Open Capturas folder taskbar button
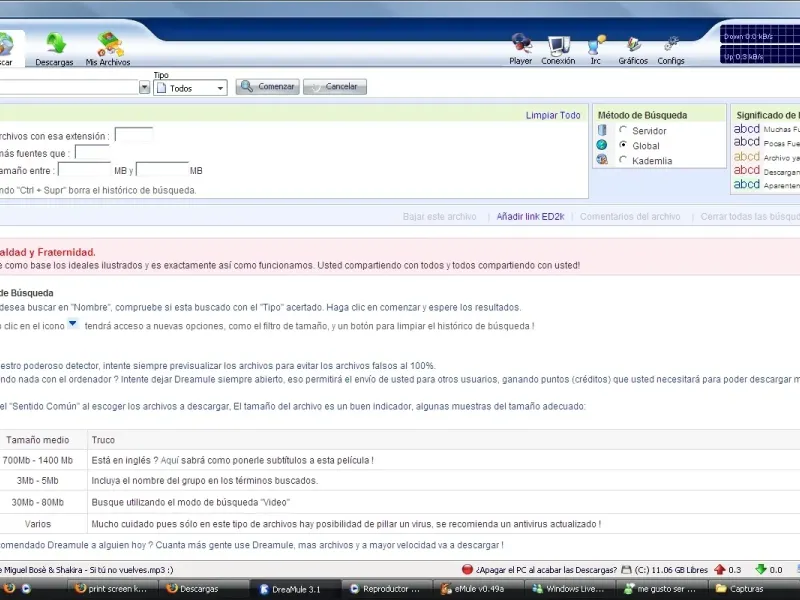Image resolution: width=800 pixels, height=600 pixels. [753, 589]
